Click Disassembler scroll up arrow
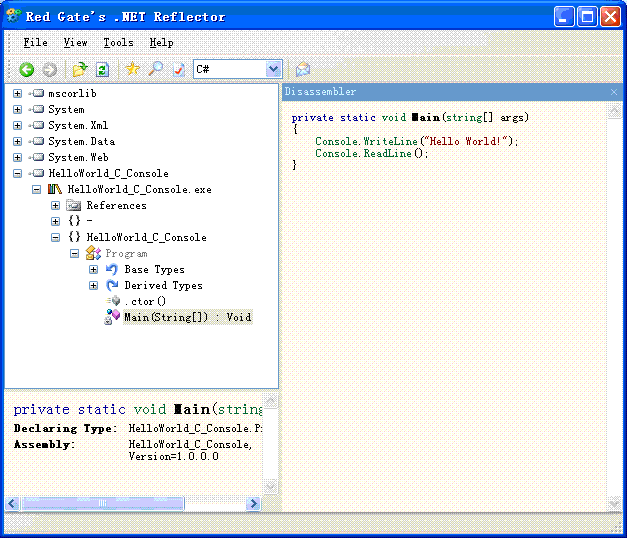627x538 pixels. 614,111
